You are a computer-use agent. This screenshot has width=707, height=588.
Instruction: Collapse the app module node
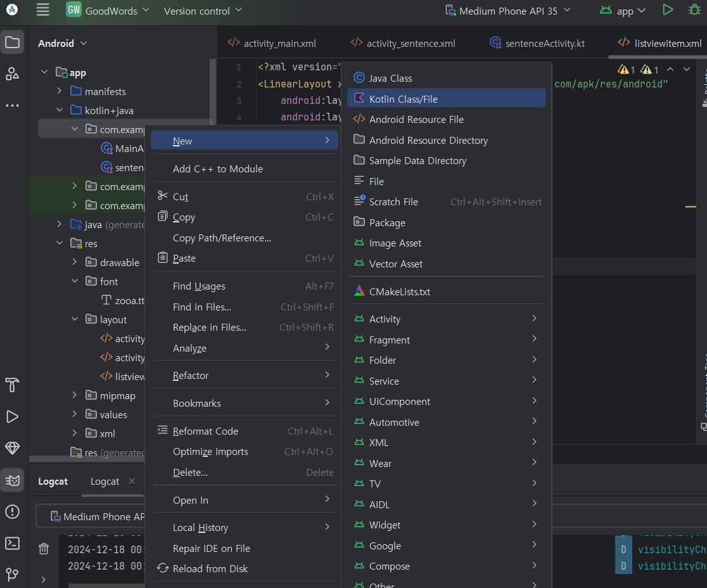(44, 72)
